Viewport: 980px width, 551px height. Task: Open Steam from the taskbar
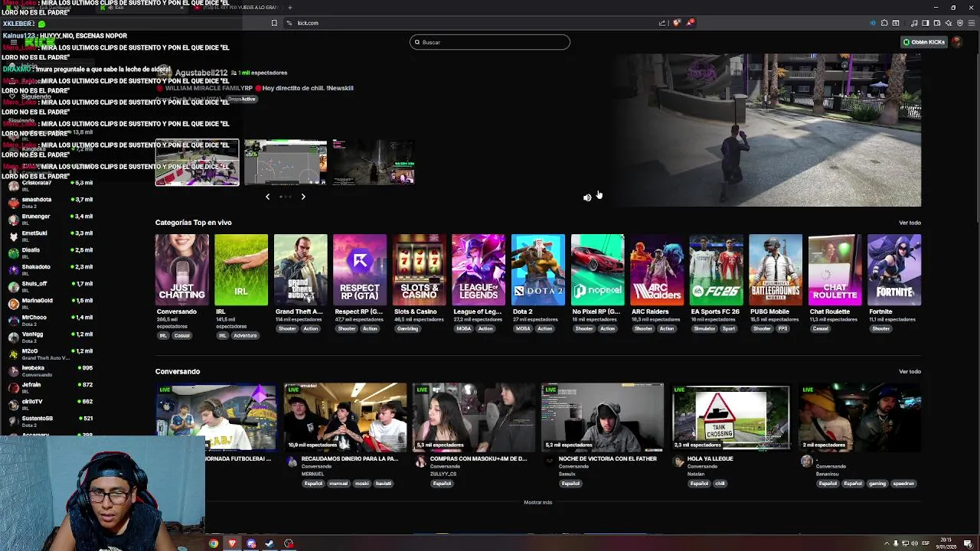[x=269, y=544]
